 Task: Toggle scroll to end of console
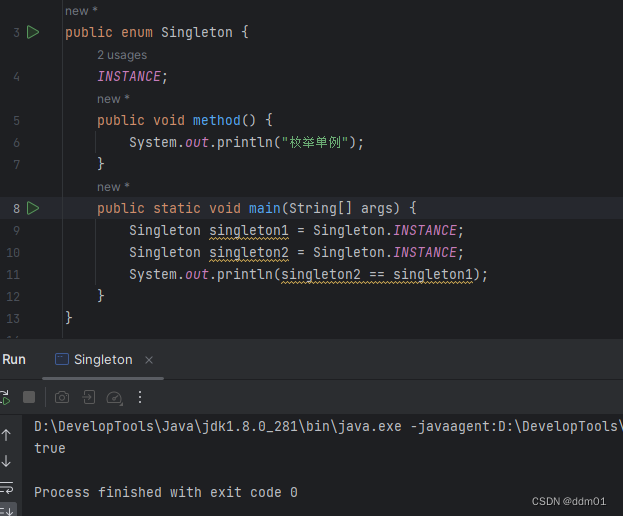8,510
